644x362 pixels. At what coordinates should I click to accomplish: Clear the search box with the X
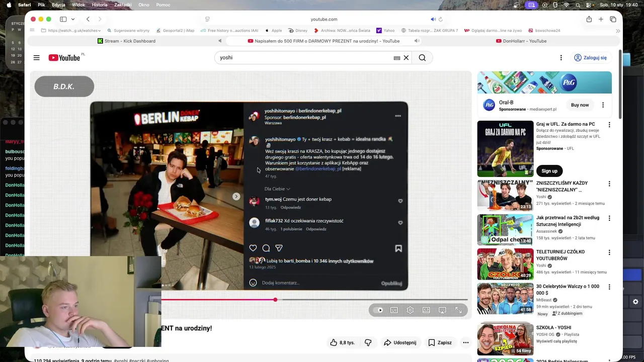point(406,58)
